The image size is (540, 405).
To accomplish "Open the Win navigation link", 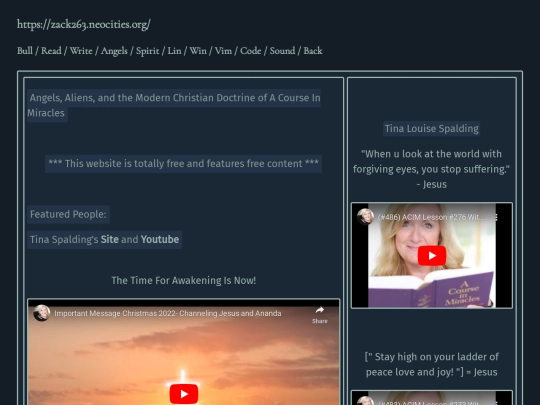I will point(198,51).
